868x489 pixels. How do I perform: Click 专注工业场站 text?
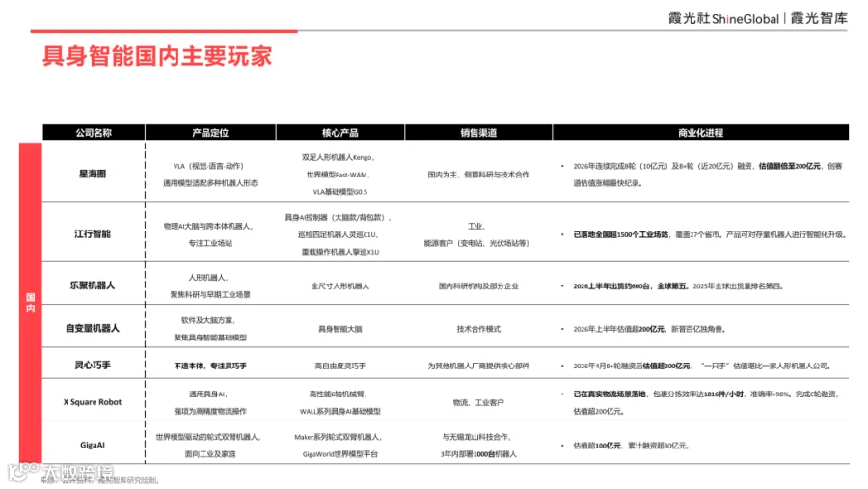[210, 243]
